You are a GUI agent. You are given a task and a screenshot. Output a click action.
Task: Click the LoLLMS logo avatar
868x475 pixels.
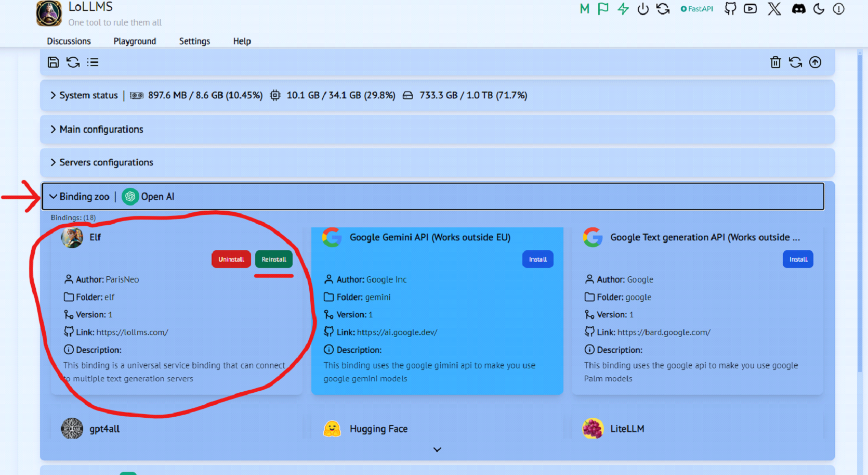point(49,13)
